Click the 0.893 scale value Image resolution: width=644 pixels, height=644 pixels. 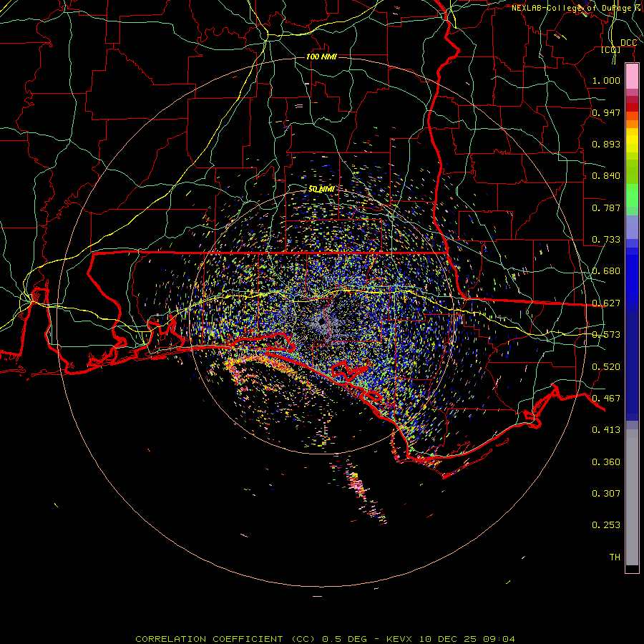click(606, 144)
